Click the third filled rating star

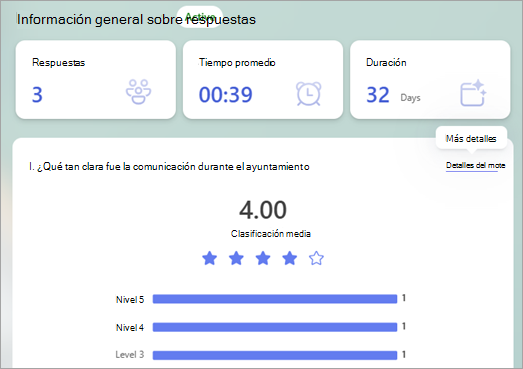click(x=263, y=258)
